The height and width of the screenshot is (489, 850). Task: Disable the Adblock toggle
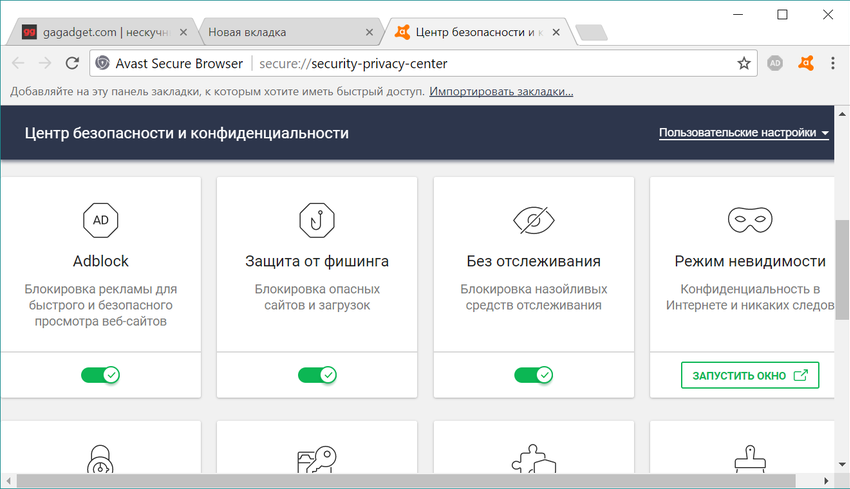tap(100, 375)
